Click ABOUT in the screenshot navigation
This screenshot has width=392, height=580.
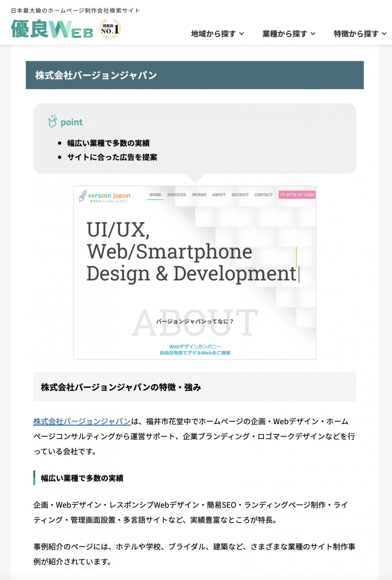(219, 195)
